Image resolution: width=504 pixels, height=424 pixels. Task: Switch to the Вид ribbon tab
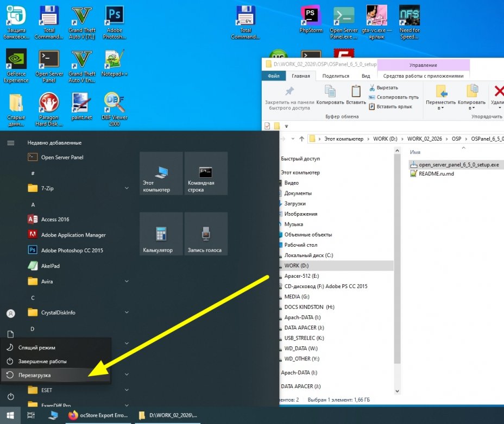coord(366,76)
